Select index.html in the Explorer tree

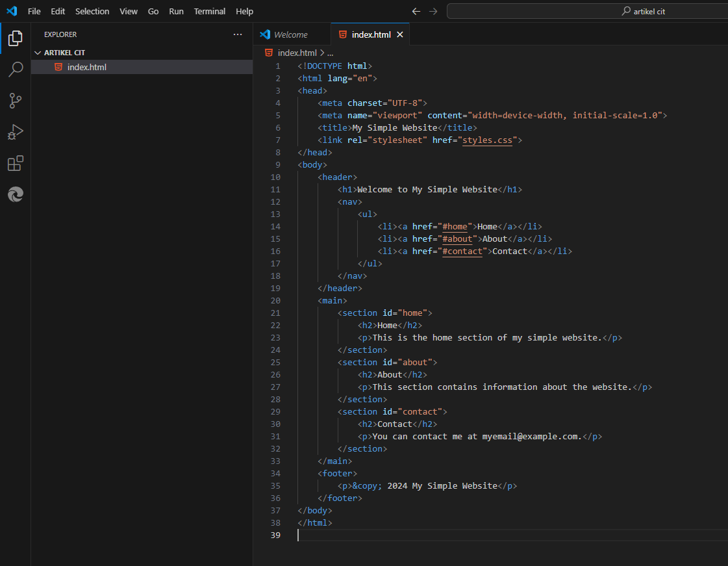(x=86, y=67)
